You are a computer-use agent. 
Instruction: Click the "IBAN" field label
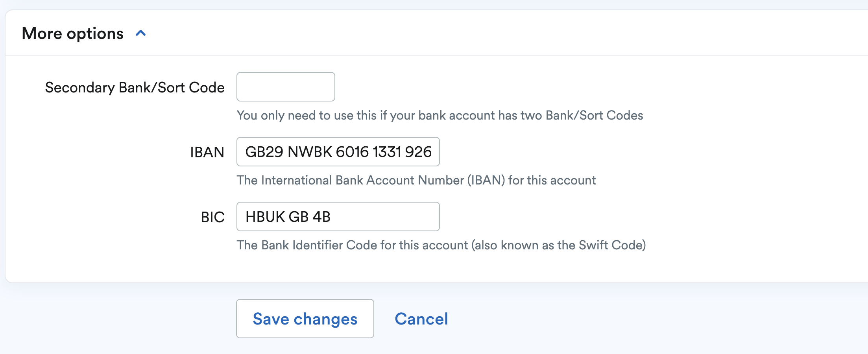pyautogui.click(x=207, y=152)
